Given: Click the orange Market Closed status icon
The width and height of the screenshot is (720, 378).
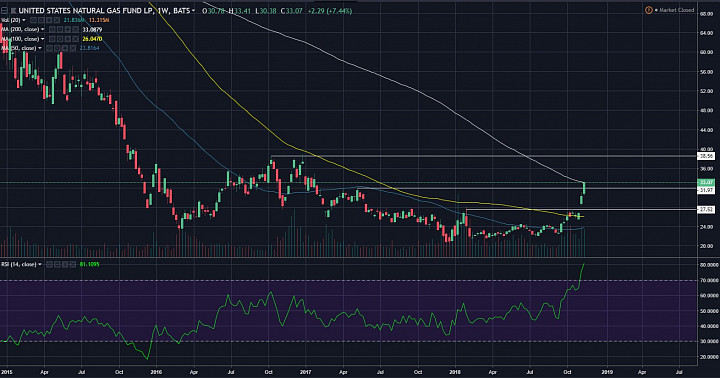Looking at the screenshot, I should [x=648, y=10].
